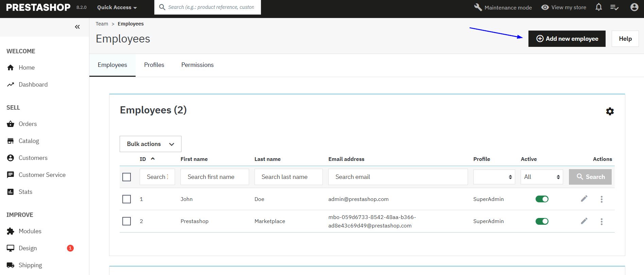This screenshot has width=644, height=275.
Task: Open the user account avatar icon
Action: pyautogui.click(x=634, y=7)
